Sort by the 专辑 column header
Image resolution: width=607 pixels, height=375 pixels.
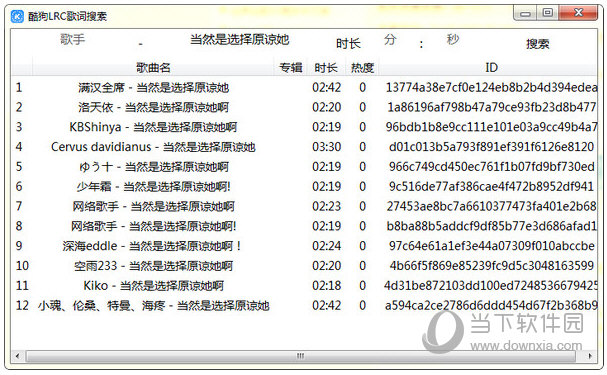click(291, 68)
